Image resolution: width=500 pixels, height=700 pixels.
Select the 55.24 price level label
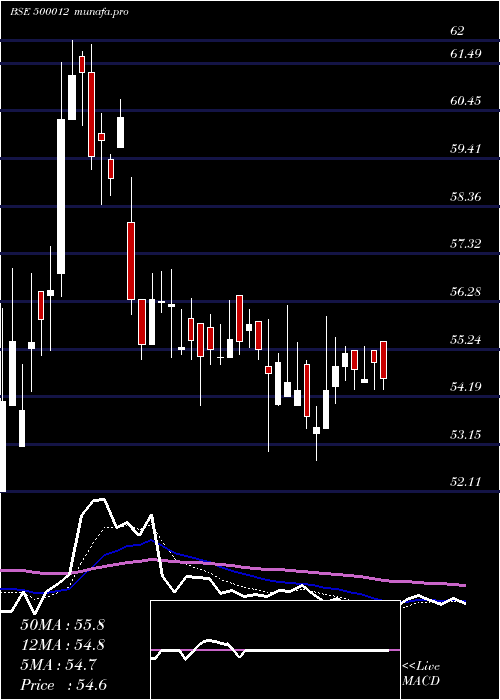coord(466,340)
